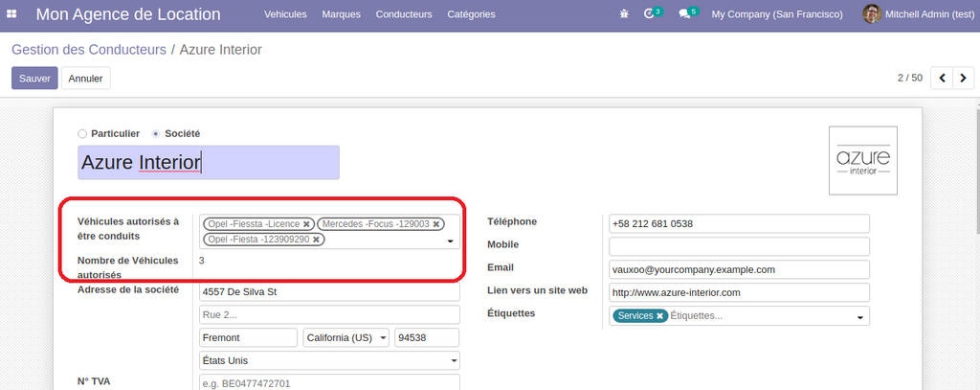Click the Sauver button
Viewport: 980px width, 390px height.
click(x=34, y=79)
